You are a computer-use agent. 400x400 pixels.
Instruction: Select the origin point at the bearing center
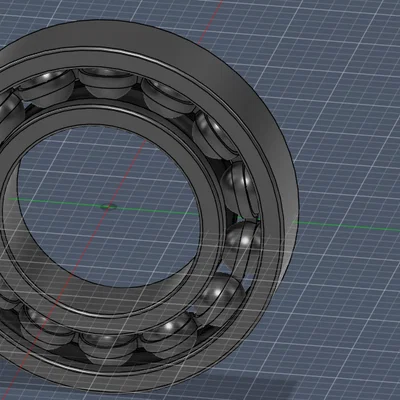109,207
